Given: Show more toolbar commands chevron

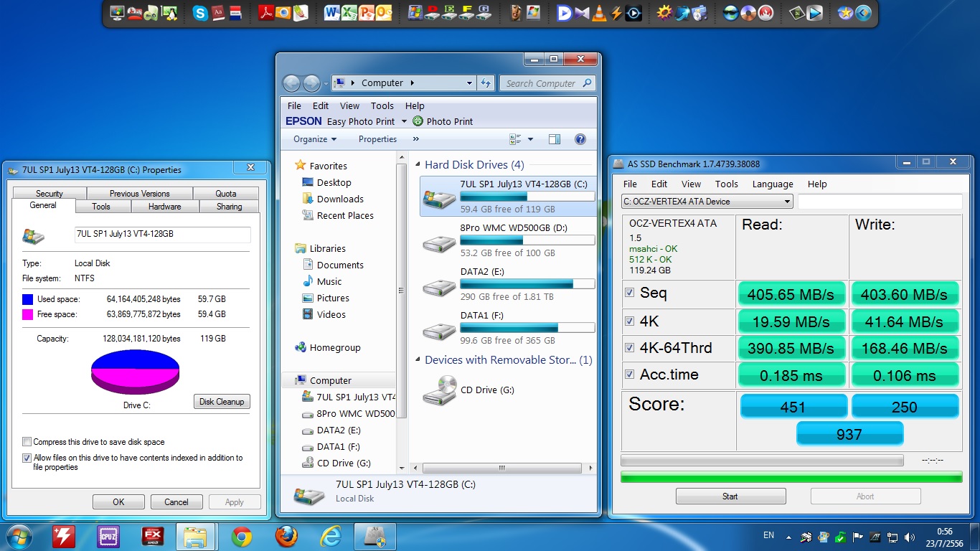Looking at the screenshot, I should click(x=416, y=139).
